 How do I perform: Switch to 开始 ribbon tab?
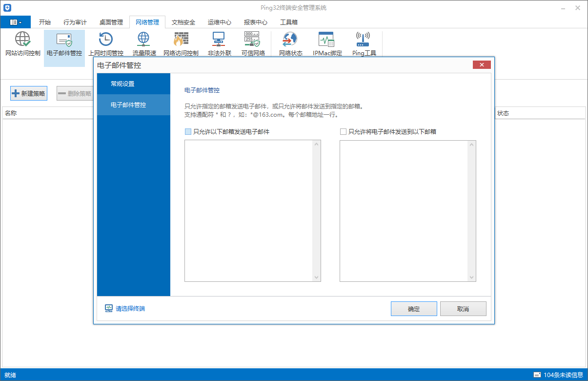click(x=45, y=22)
